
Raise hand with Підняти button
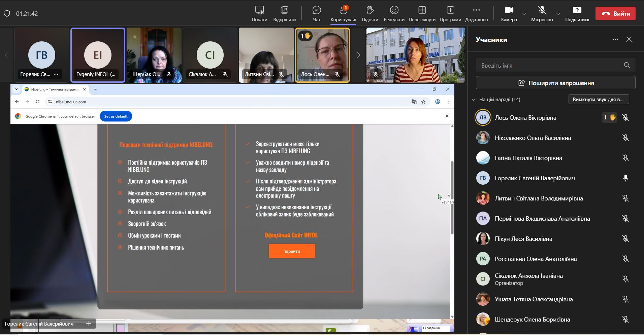pyautogui.click(x=370, y=13)
